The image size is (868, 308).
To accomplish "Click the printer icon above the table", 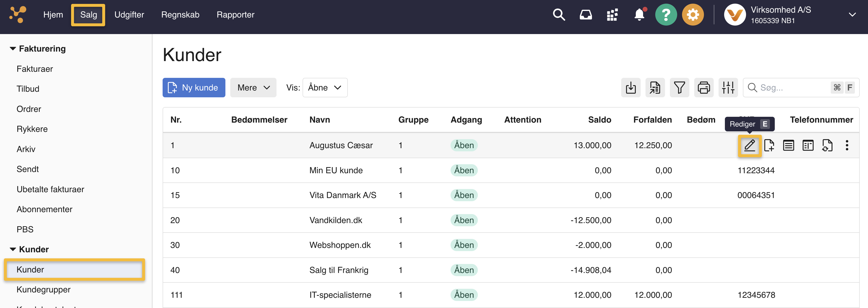I will [x=703, y=88].
